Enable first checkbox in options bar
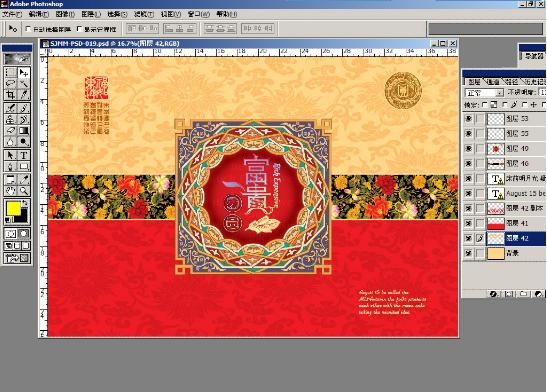 coord(28,29)
